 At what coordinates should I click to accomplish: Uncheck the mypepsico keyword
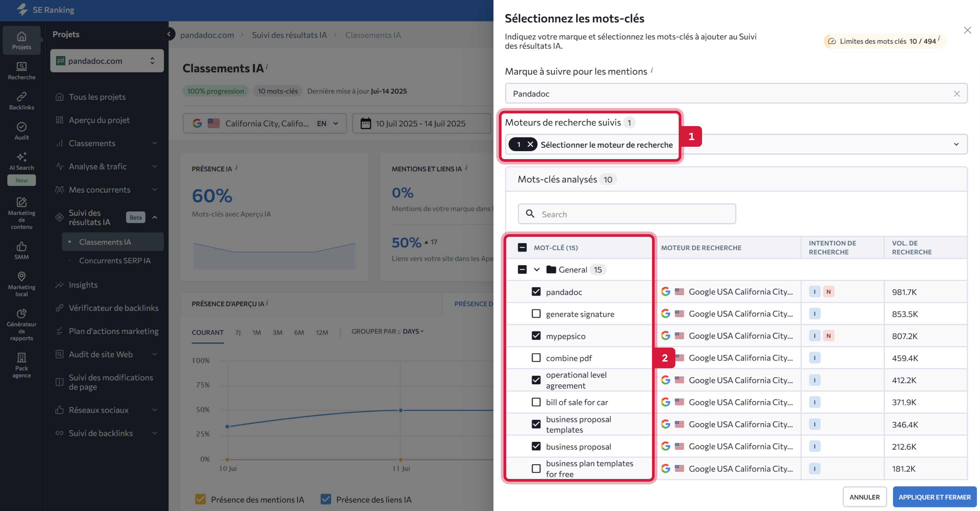[x=536, y=336]
